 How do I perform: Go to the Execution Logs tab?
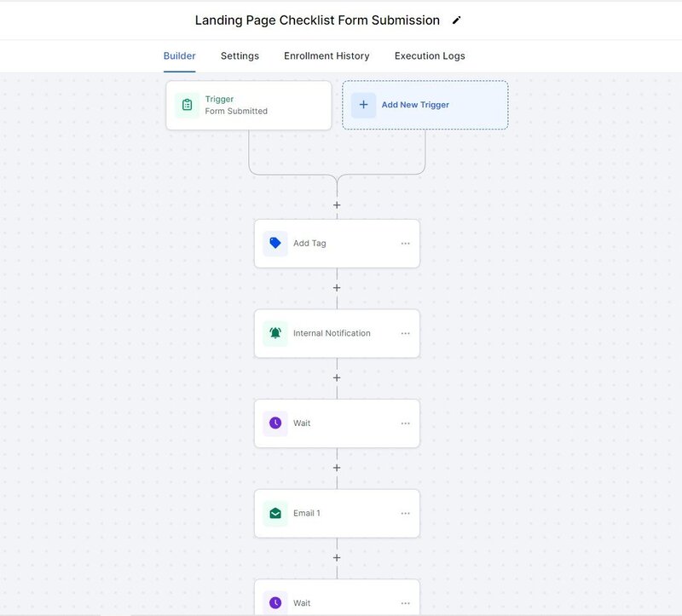tap(430, 56)
